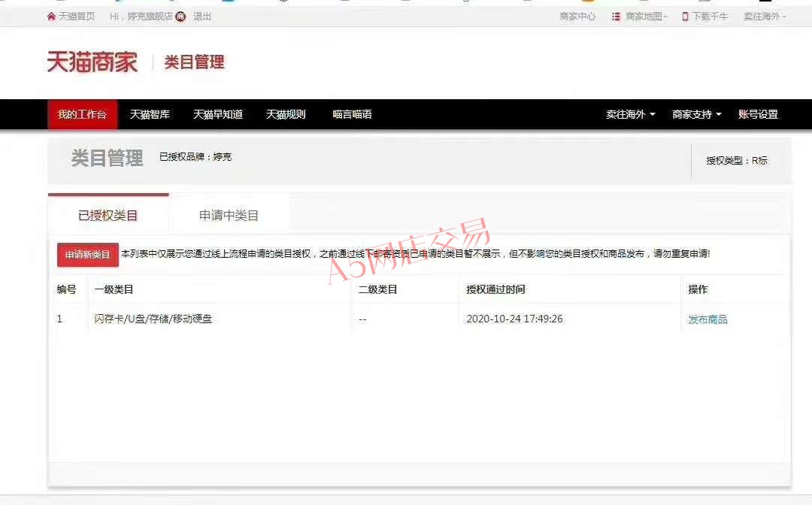Expand the 商家支持 dropdown menu

(x=696, y=114)
